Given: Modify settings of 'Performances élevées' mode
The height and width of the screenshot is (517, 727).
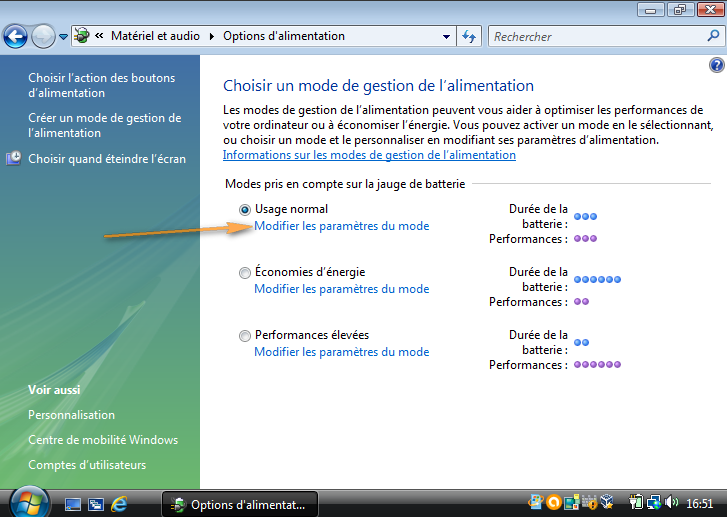Looking at the screenshot, I should coord(342,352).
